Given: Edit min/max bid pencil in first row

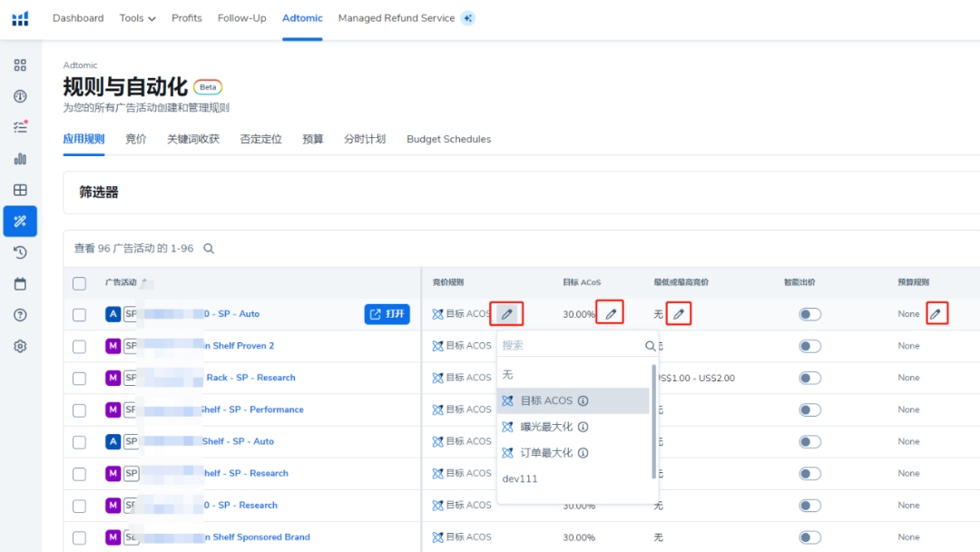Looking at the screenshot, I should click(x=679, y=314).
